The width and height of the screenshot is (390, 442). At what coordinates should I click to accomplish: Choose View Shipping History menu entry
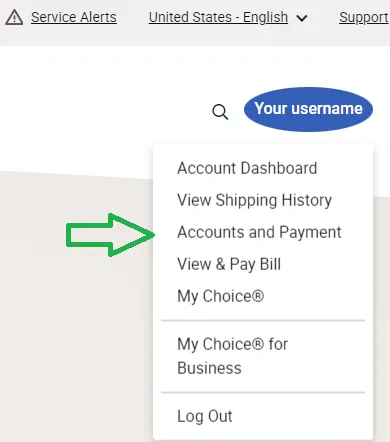click(254, 200)
